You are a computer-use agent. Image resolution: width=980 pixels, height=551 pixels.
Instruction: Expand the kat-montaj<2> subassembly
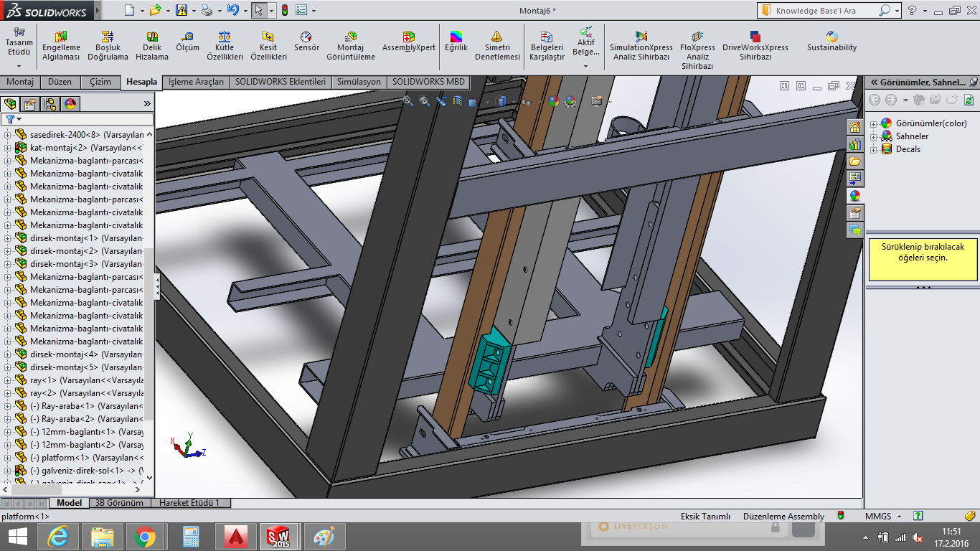(8, 147)
